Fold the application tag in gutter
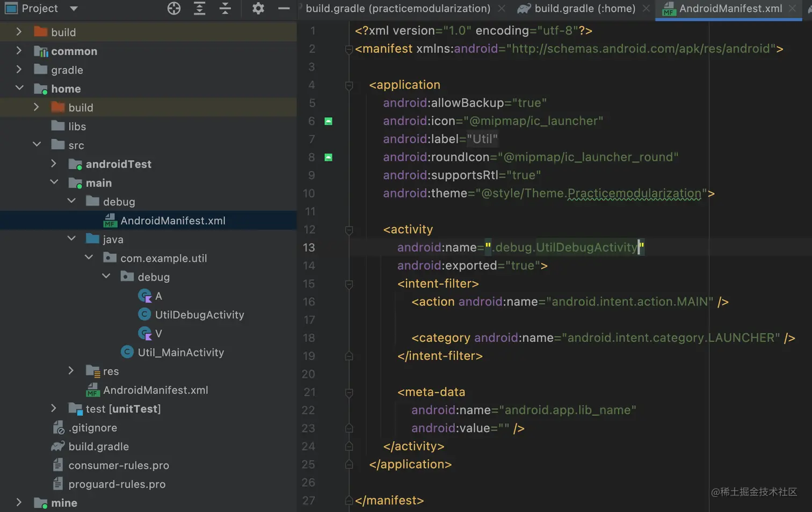Screen dimensions: 812x512 [349, 85]
